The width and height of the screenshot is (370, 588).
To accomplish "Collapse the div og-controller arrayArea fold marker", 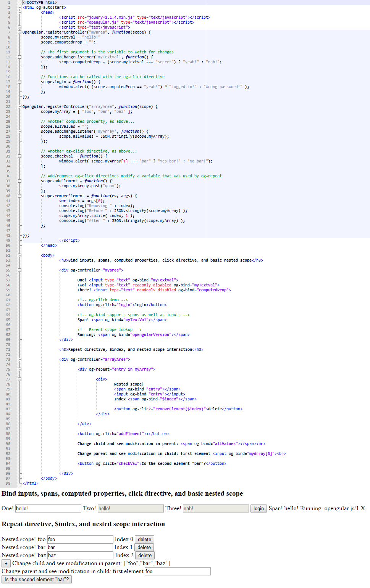I will click(19, 360).
